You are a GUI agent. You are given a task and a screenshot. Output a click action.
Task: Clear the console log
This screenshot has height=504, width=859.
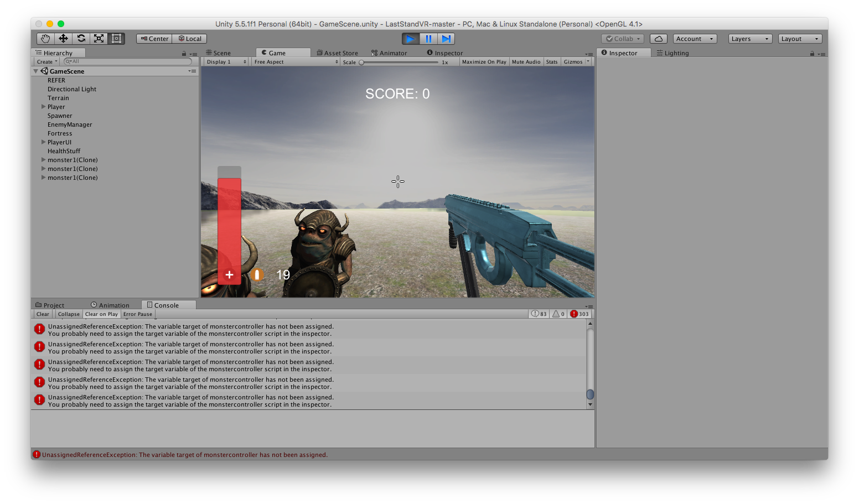point(43,314)
